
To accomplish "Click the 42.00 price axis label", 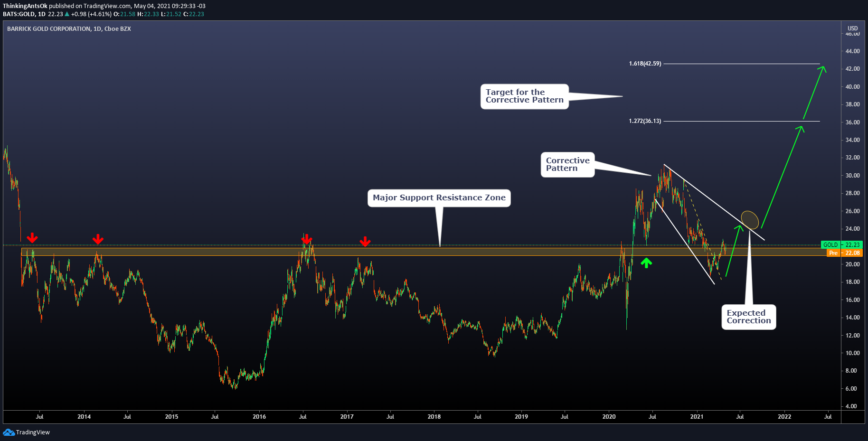I will 852,69.
